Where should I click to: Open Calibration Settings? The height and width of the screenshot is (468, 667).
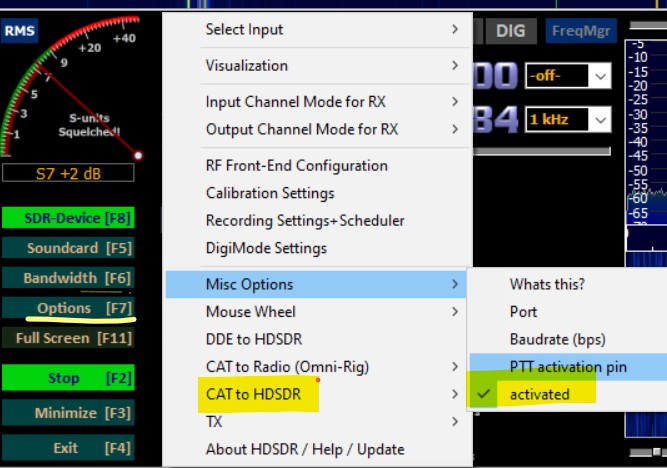coord(319,193)
